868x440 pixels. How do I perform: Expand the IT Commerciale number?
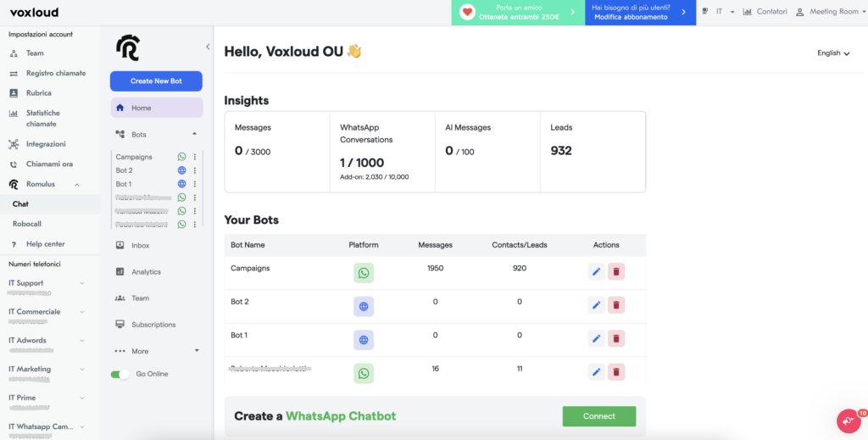pyautogui.click(x=82, y=312)
